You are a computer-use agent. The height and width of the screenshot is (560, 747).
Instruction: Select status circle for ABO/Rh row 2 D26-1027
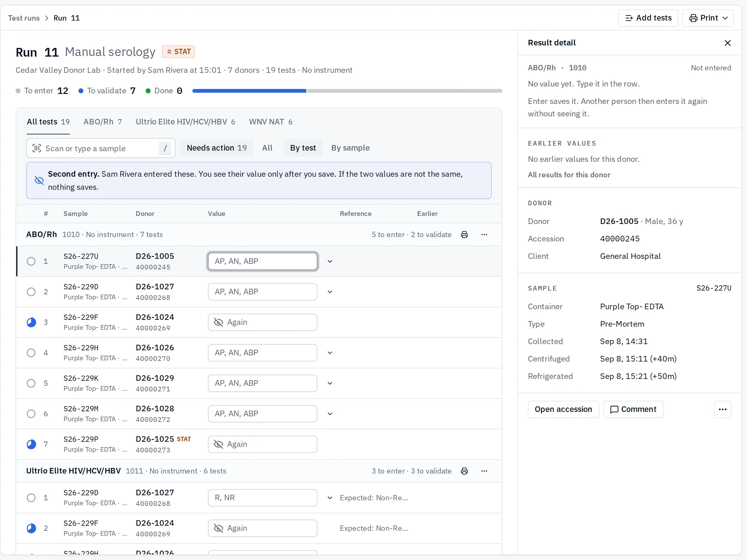point(31,292)
